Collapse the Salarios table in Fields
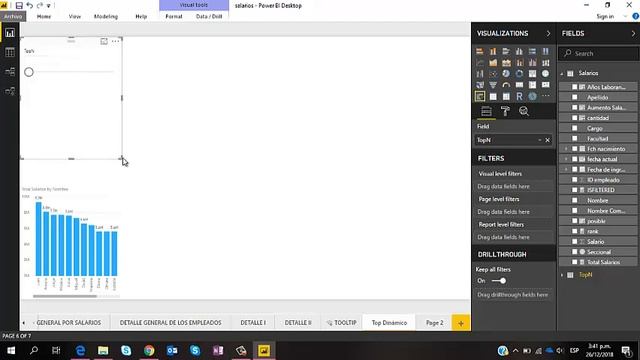 pyautogui.click(x=562, y=73)
